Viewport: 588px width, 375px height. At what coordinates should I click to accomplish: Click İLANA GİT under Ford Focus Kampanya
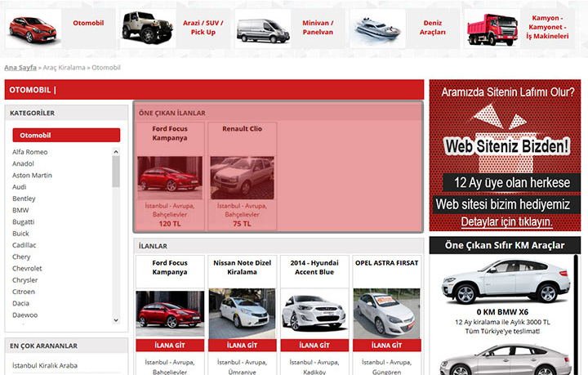point(170,346)
